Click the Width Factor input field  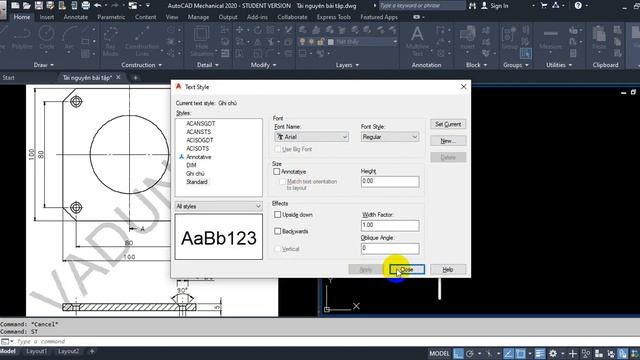(x=390, y=225)
